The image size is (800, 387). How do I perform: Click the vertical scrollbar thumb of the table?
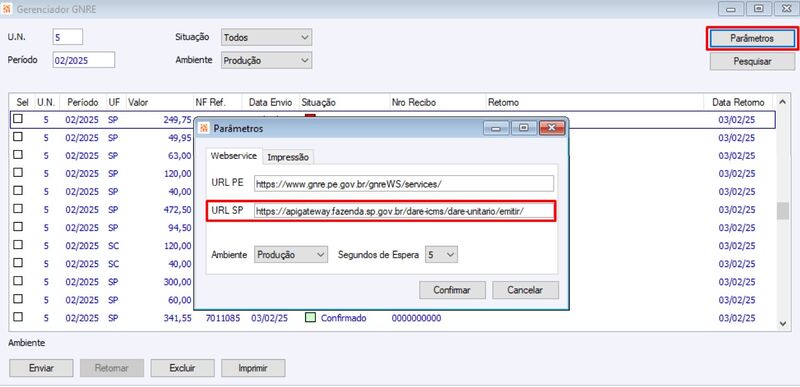tap(783, 211)
